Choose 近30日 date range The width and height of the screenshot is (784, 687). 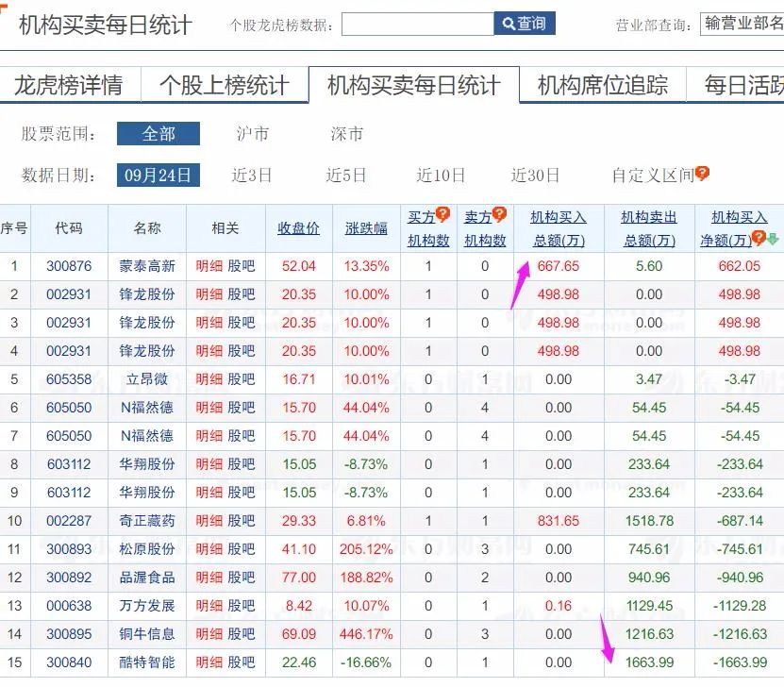tap(535, 176)
